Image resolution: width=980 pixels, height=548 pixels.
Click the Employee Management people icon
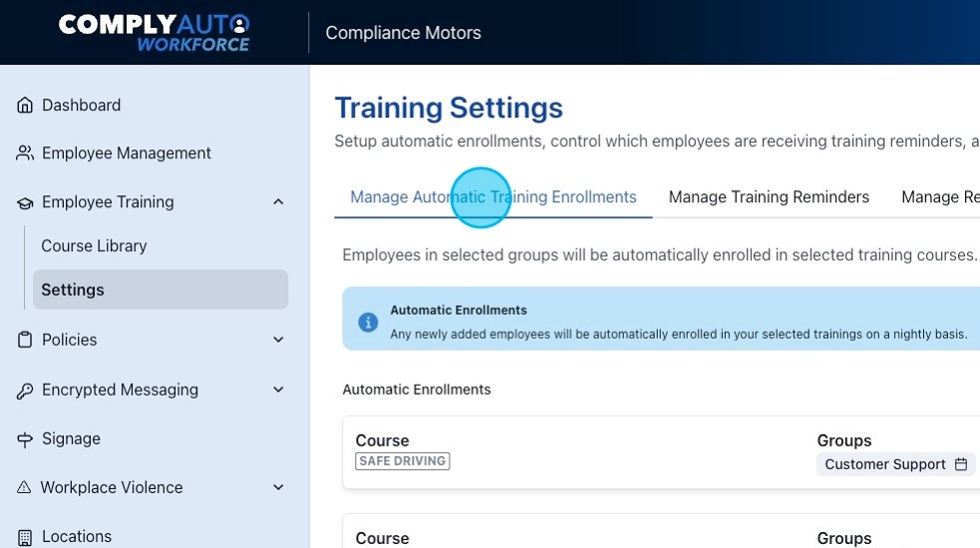(25, 153)
